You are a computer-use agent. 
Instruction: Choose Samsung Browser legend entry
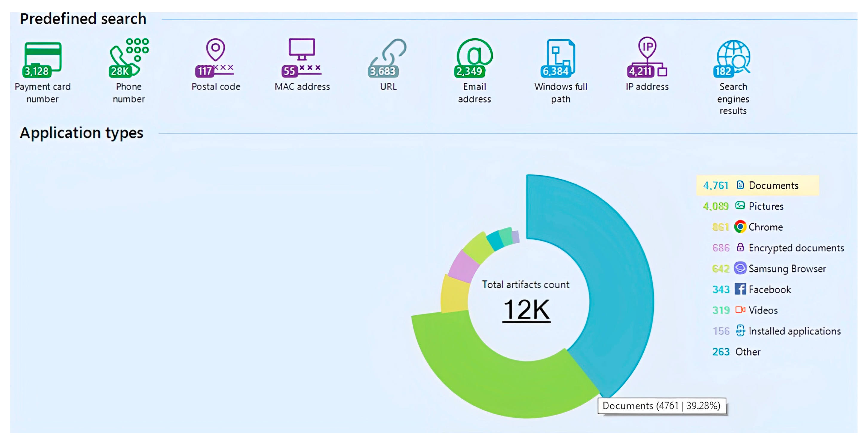click(787, 269)
